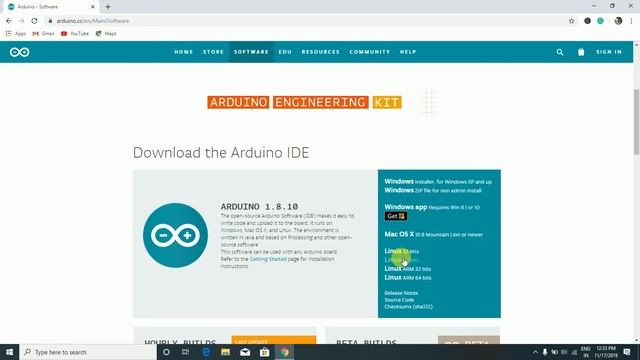
Task: Open Task View on taskbar
Action: click(185, 352)
